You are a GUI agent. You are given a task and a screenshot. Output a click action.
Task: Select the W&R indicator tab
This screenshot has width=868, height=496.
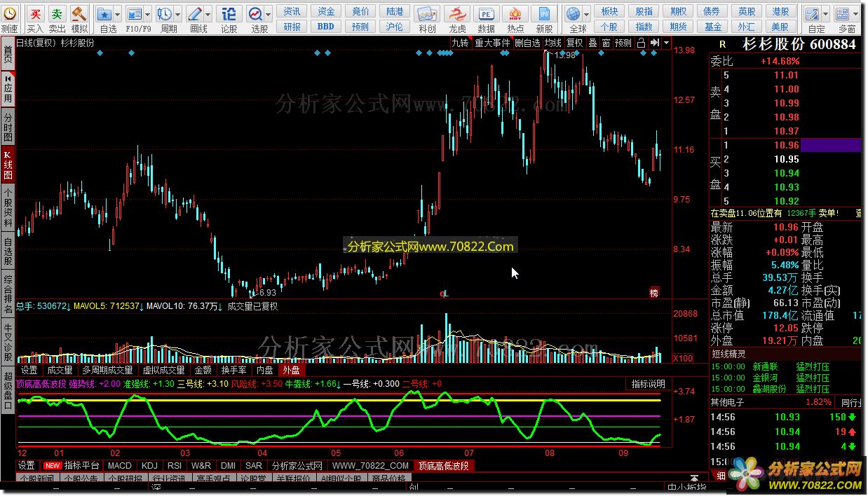201,465
